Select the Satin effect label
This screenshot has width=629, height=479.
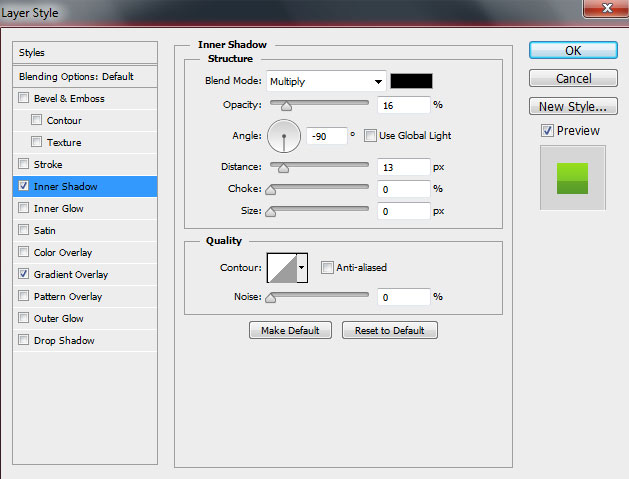tap(45, 230)
